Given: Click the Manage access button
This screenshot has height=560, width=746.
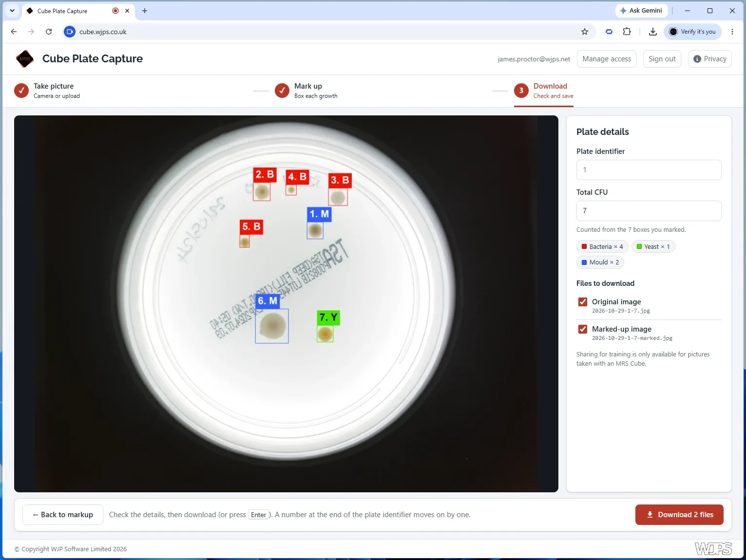Looking at the screenshot, I should tap(607, 59).
